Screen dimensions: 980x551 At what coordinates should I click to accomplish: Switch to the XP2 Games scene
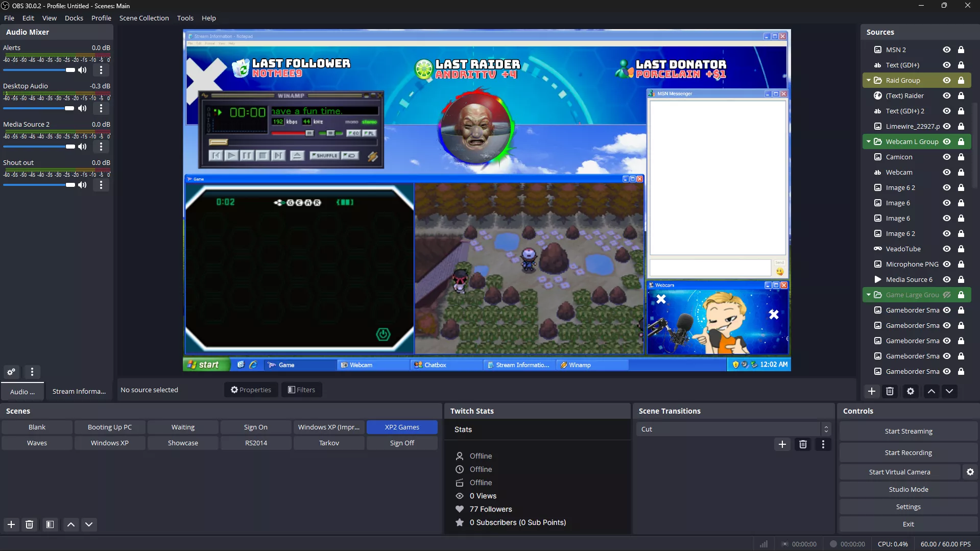coord(401,427)
